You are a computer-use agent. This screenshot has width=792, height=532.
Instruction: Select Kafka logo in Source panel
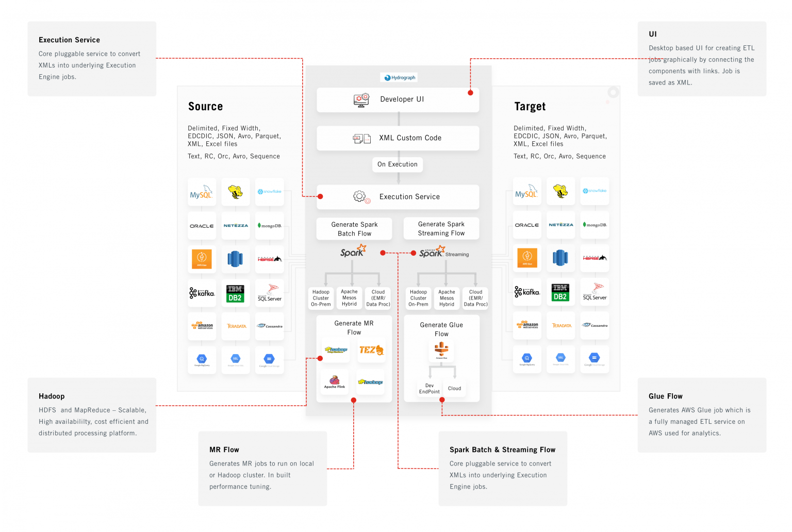202,293
